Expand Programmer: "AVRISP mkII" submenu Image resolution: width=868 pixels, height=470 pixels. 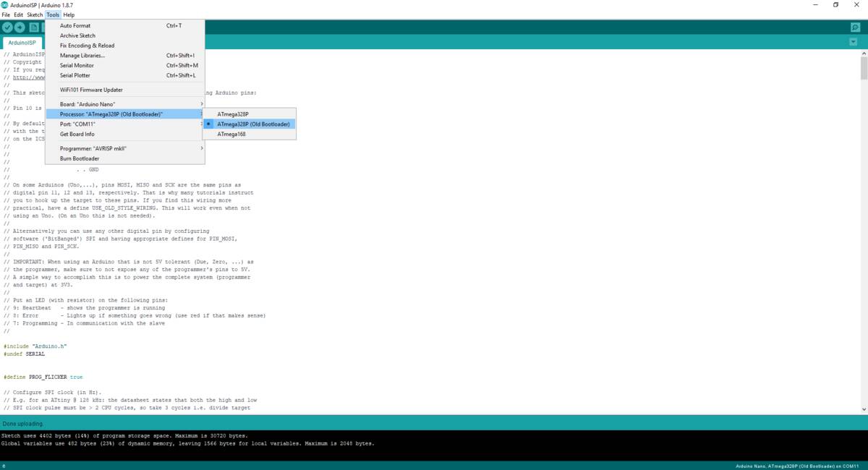click(x=125, y=148)
